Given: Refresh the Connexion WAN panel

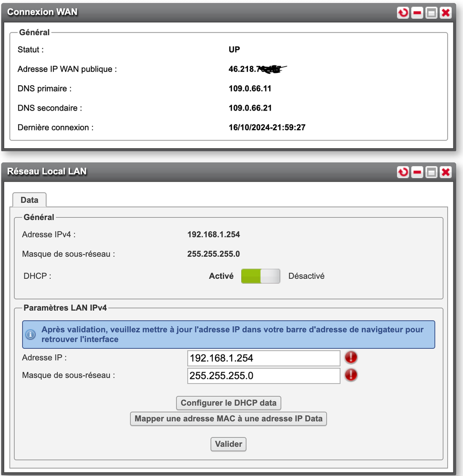Looking at the screenshot, I should tap(403, 13).
